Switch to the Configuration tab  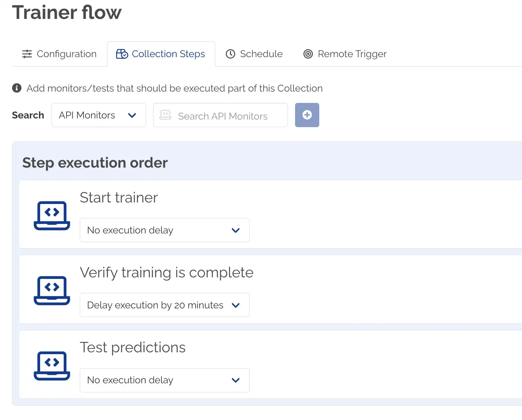(x=60, y=54)
